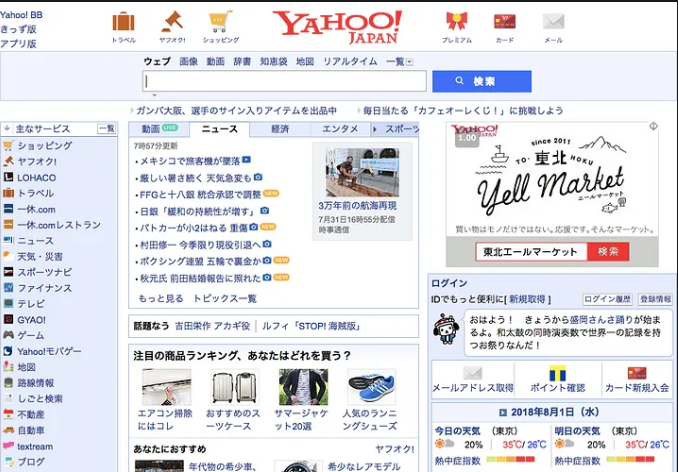Click the 不動産 icon in sidebar

(x=8, y=414)
